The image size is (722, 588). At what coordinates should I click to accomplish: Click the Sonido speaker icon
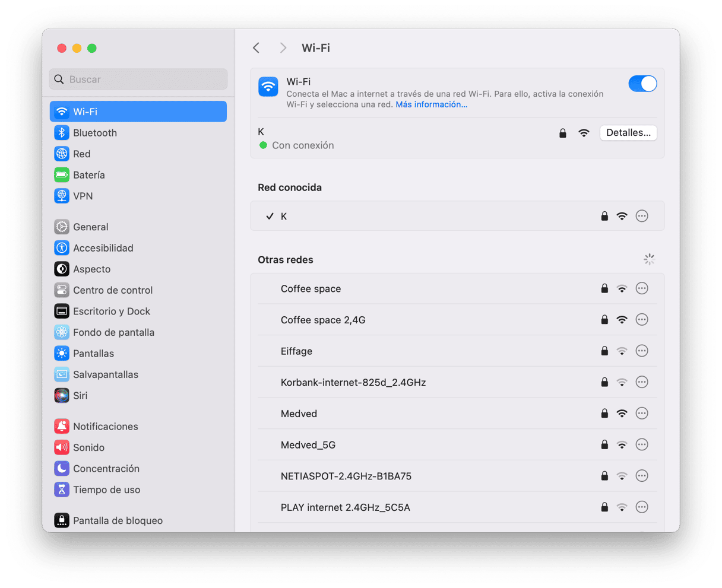(x=62, y=447)
